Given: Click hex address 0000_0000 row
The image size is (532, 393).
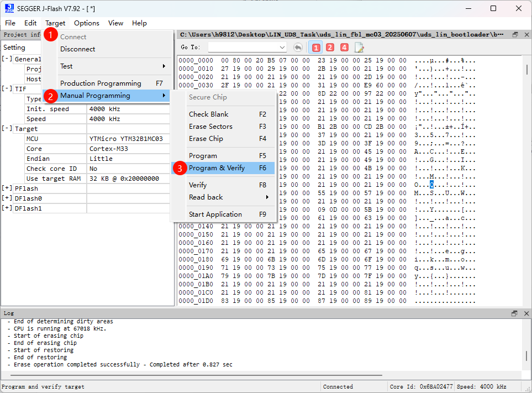Looking at the screenshot, I should tap(196, 60).
